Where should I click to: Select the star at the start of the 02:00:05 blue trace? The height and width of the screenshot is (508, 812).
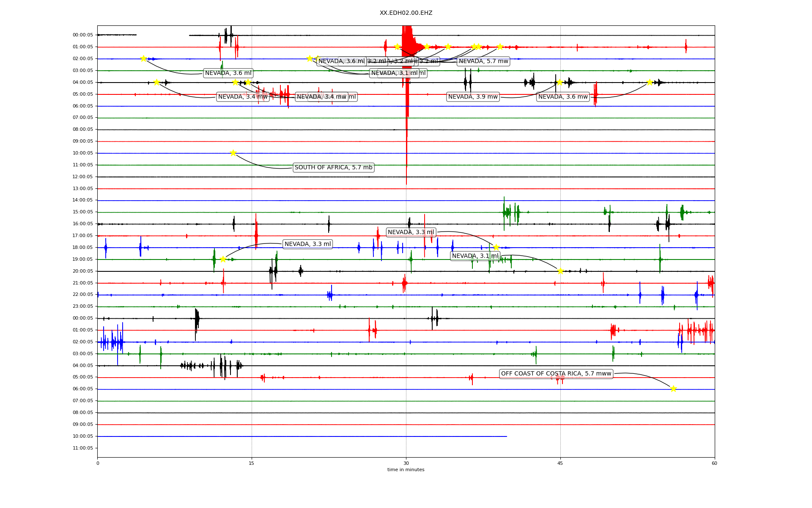(x=143, y=58)
